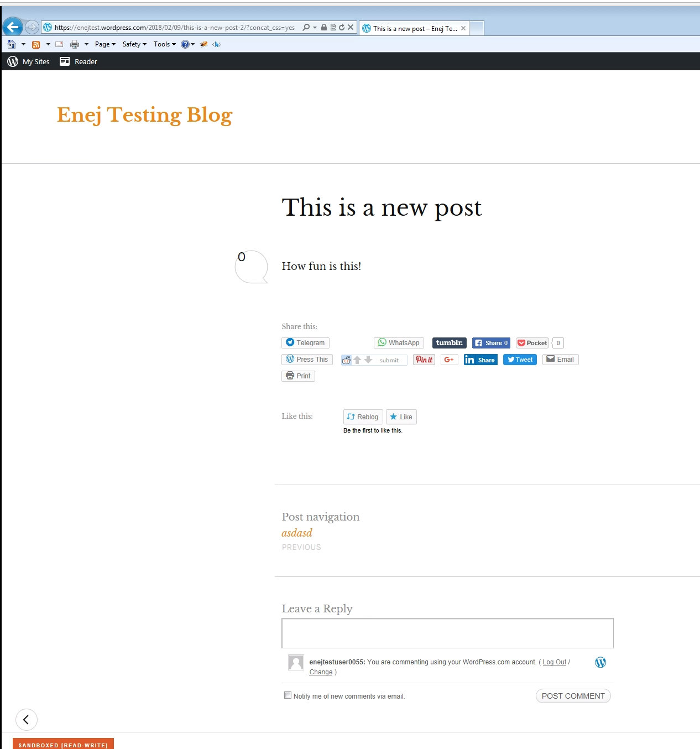
Task: Expand the Print dropdown arrow
Action: [x=86, y=44]
